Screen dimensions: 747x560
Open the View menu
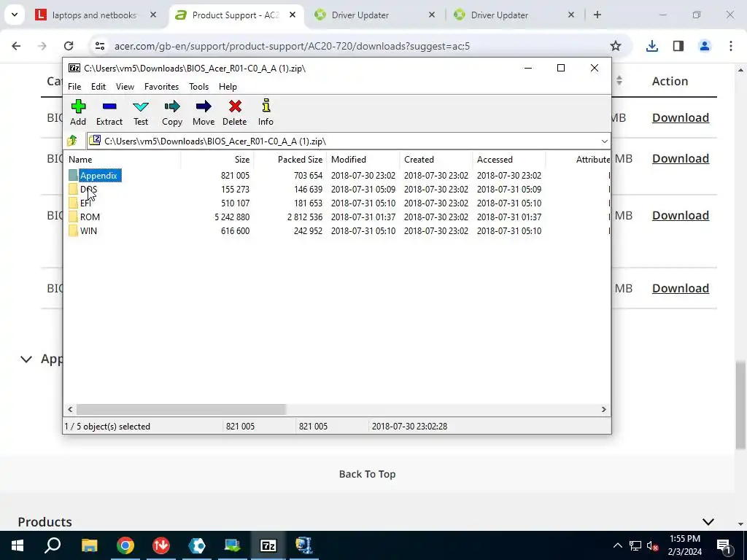tap(125, 87)
